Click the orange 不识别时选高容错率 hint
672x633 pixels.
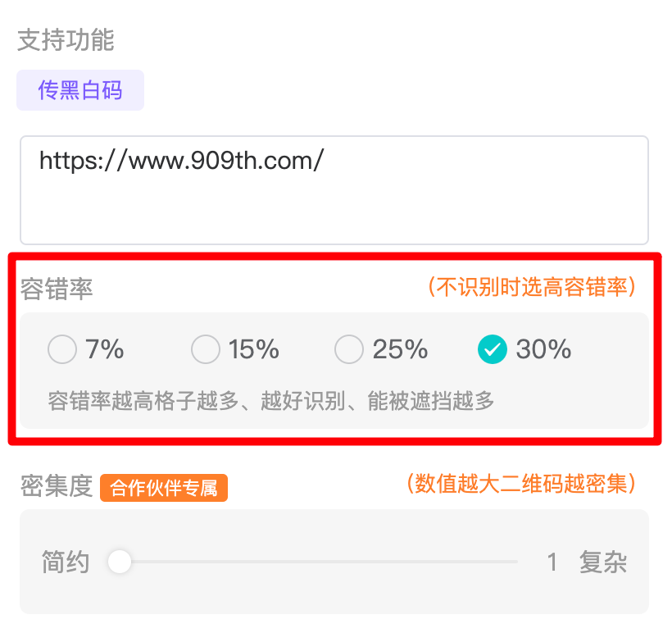531,287
